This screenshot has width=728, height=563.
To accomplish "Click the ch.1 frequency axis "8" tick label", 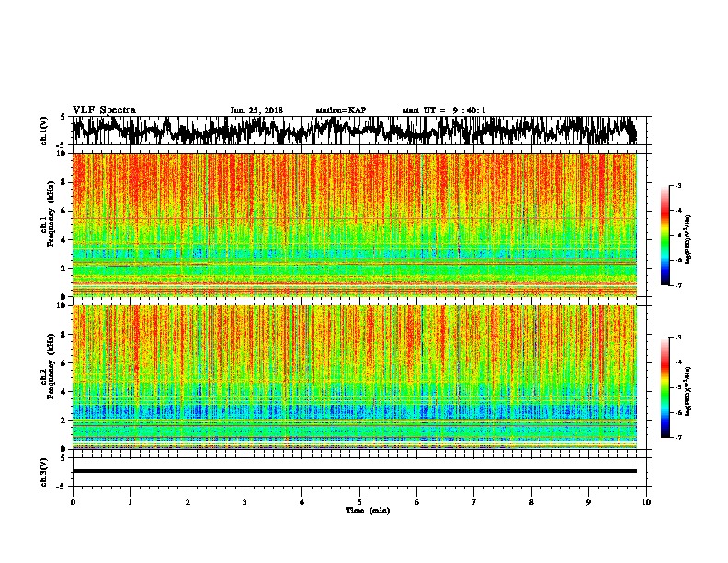I will [64, 182].
